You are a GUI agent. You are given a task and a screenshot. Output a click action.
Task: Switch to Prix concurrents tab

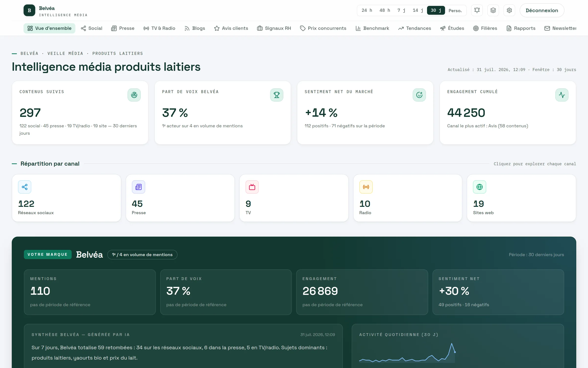pyautogui.click(x=323, y=28)
